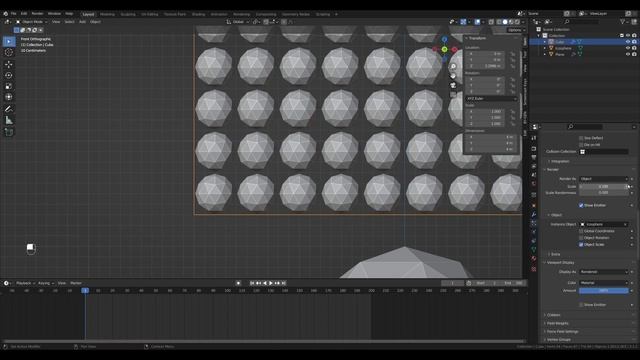The image size is (640, 360).
Task: Select the Scale tool
Action: 9,86
